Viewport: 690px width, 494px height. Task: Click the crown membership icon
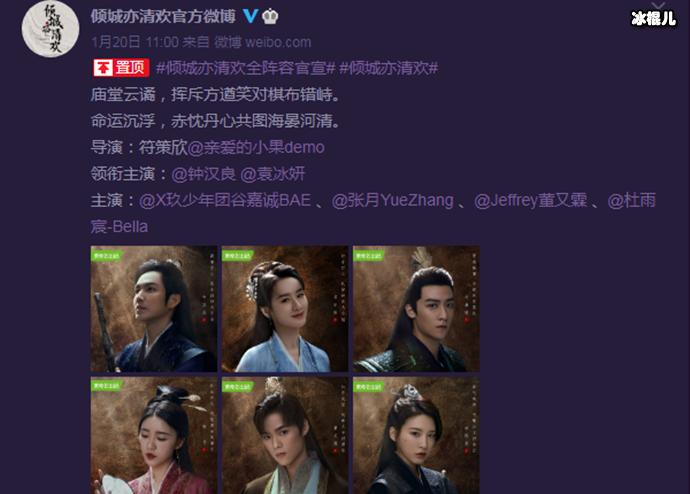coord(270,17)
